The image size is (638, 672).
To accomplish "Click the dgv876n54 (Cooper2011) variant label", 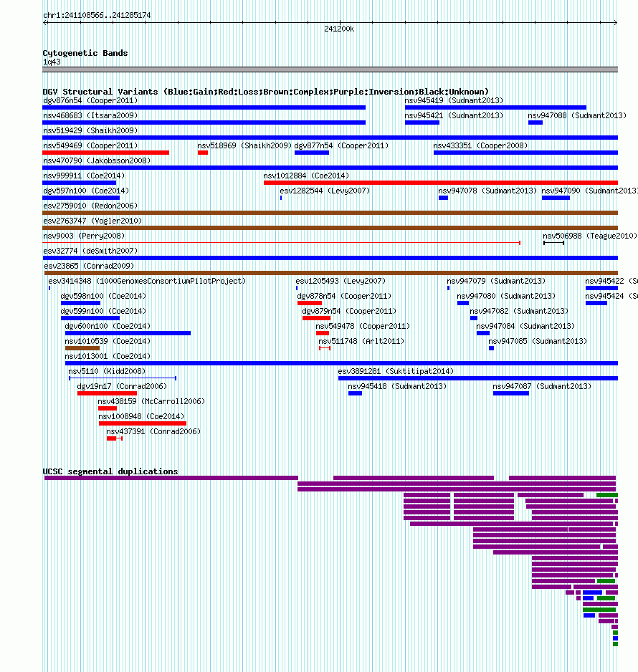I will [90, 100].
